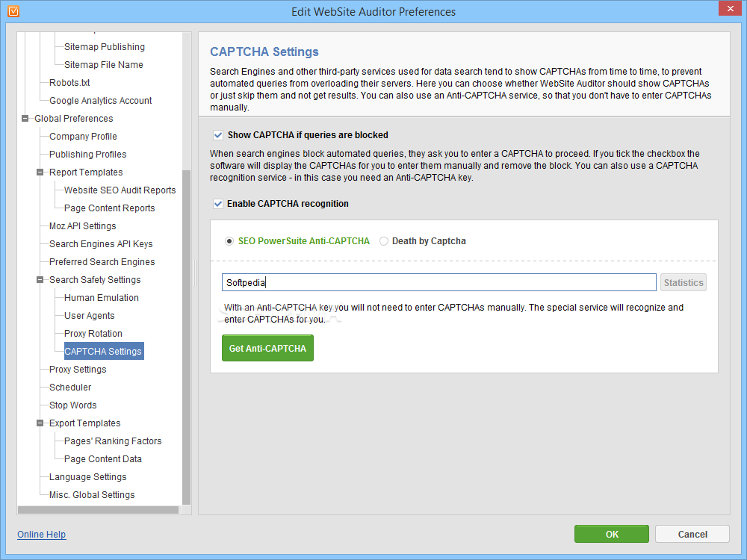Image resolution: width=747 pixels, height=560 pixels.
Task: Open Page Content Data item
Action: 103,459
